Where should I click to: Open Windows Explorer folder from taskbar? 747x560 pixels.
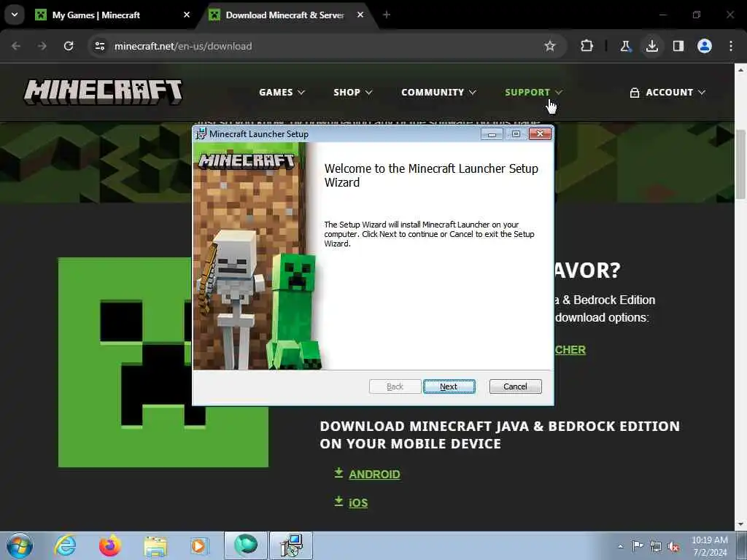[x=155, y=545]
